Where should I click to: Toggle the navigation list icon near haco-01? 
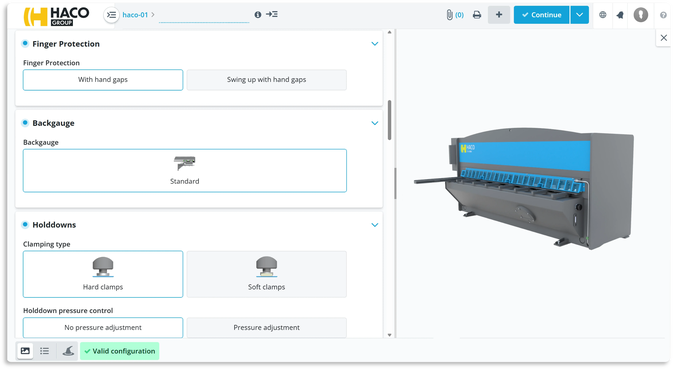coord(111,15)
